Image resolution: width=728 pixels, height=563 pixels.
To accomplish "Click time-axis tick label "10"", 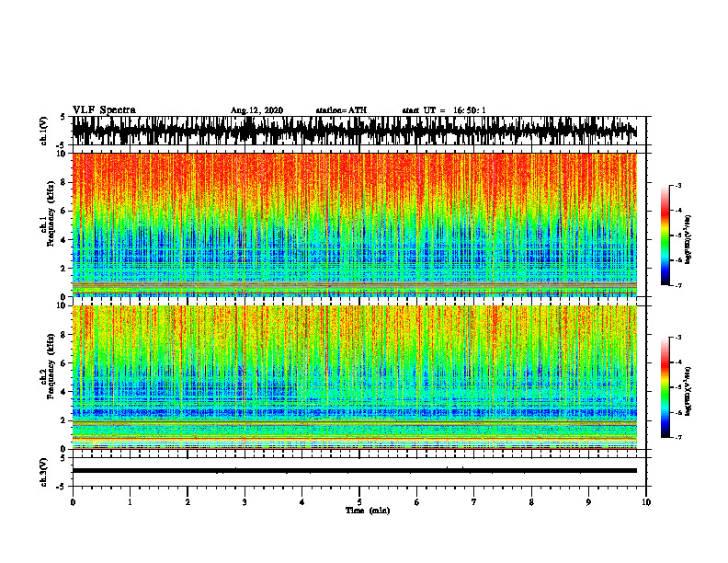I will click(x=646, y=502).
